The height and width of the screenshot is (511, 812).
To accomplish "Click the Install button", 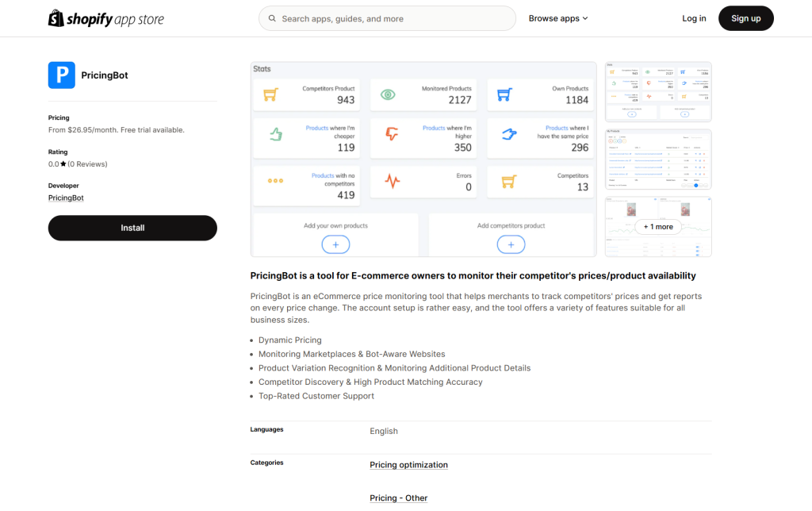I will point(132,228).
